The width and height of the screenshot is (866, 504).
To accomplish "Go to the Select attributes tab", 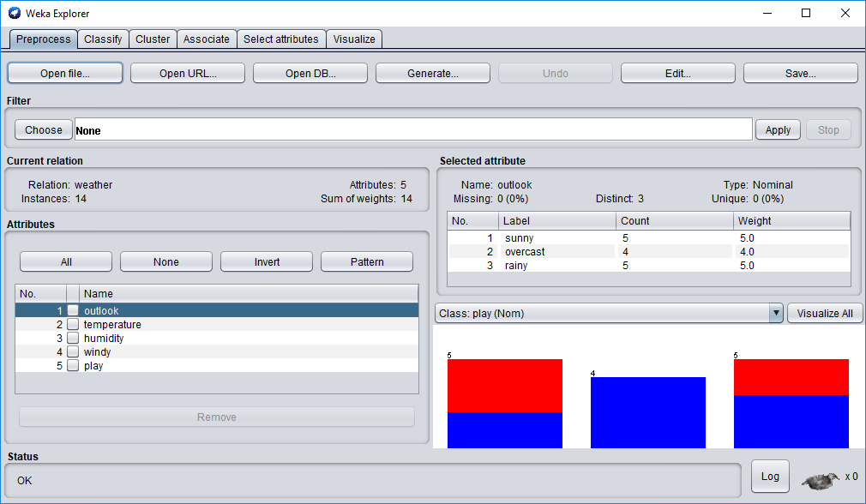I will coord(280,39).
